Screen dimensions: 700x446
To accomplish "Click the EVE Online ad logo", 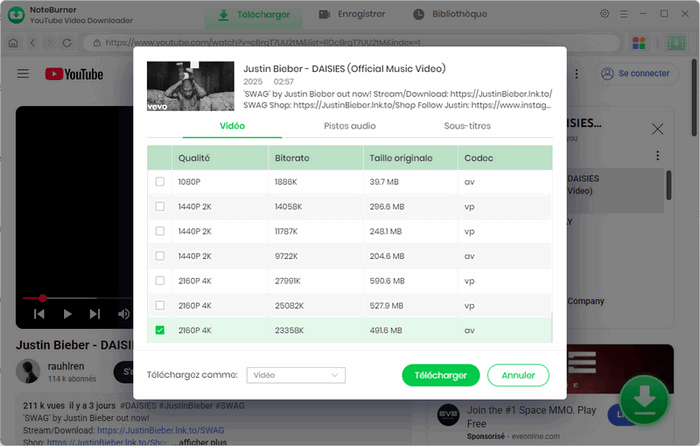I will (448, 415).
